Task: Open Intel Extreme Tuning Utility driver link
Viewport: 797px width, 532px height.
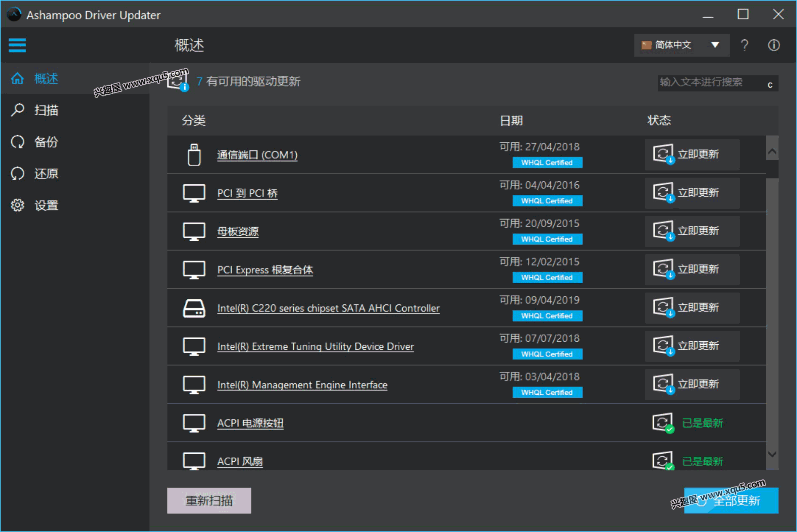Action: [x=316, y=346]
